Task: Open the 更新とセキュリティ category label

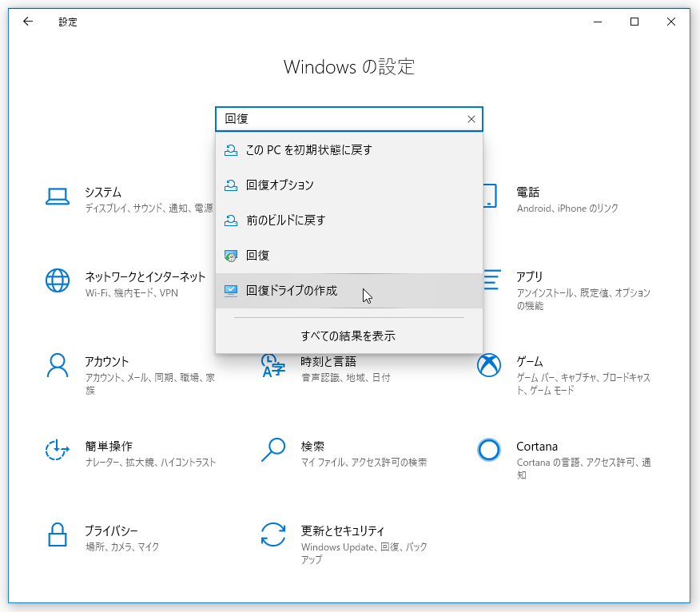Action: click(x=343, y=531)
